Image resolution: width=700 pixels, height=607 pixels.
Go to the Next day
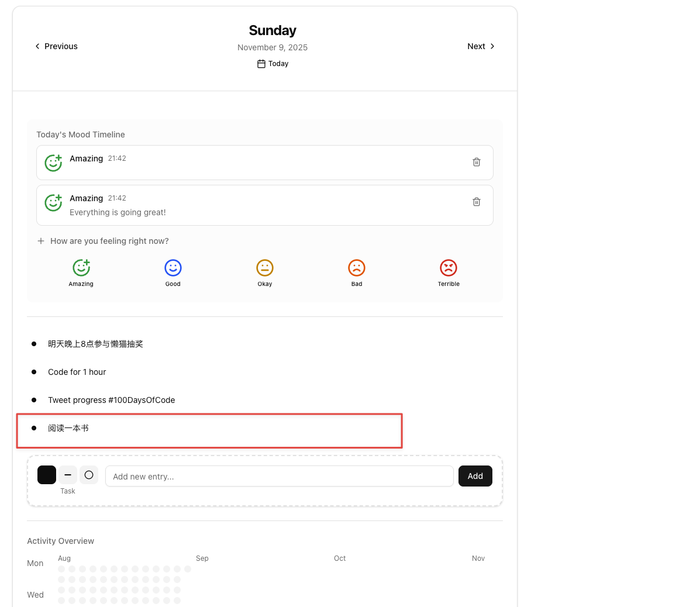[x=481, y=46]
